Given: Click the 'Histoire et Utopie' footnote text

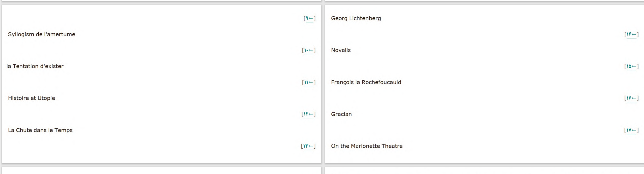Looking at the screenshot, I should click(31, 98).
